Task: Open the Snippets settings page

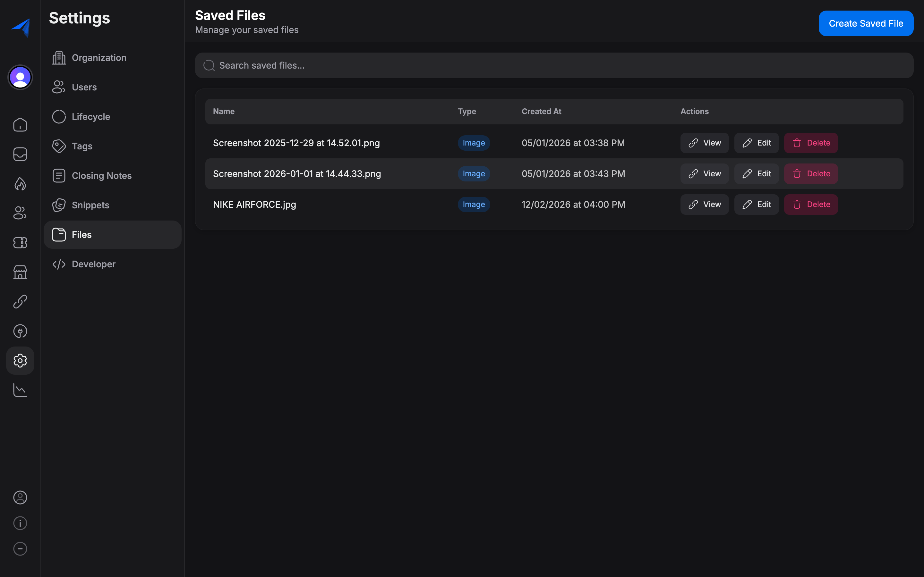Action: pos(90,205)
